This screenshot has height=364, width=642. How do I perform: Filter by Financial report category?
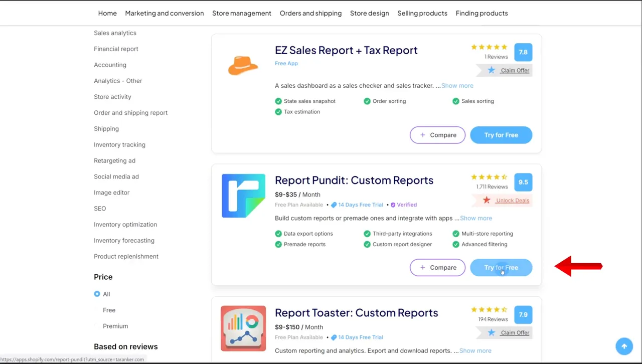116,49
